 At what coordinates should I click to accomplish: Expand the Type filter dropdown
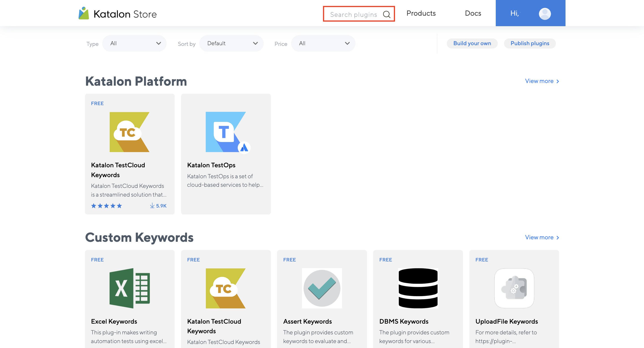click(x=134, y=43)
